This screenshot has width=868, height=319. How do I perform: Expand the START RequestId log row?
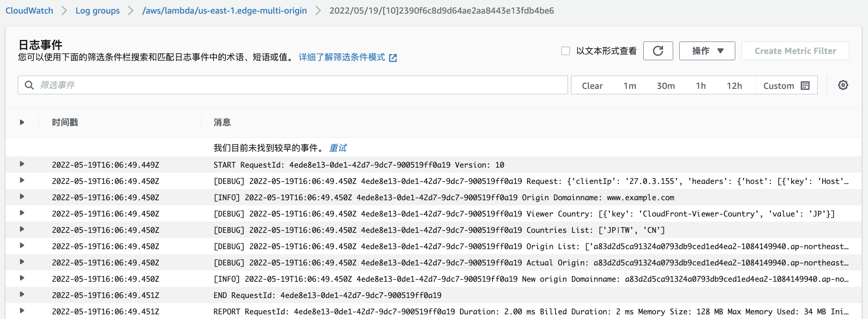pos(22,164)
